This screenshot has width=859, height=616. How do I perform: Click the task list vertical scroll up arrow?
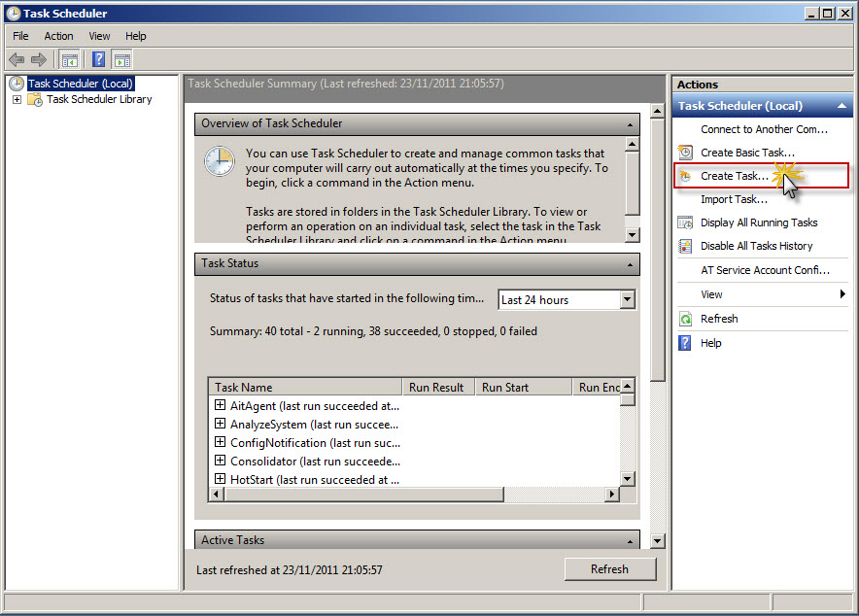pos(628,386)
